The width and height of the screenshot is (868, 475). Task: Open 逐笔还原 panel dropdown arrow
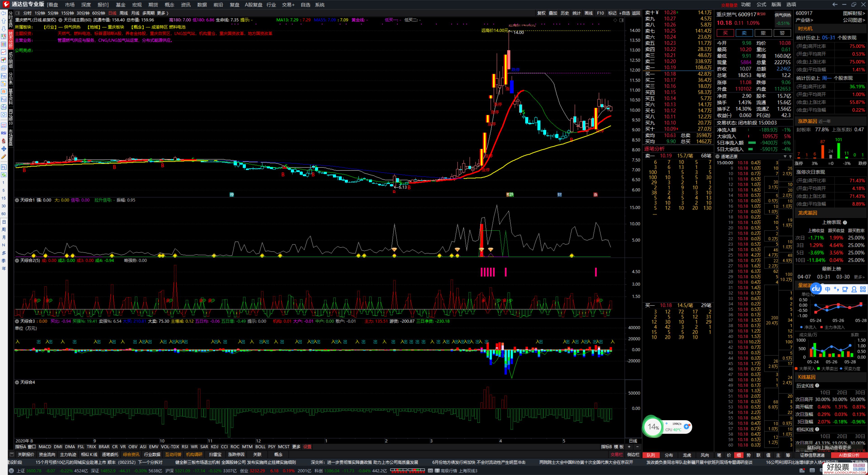coord(717,157)
